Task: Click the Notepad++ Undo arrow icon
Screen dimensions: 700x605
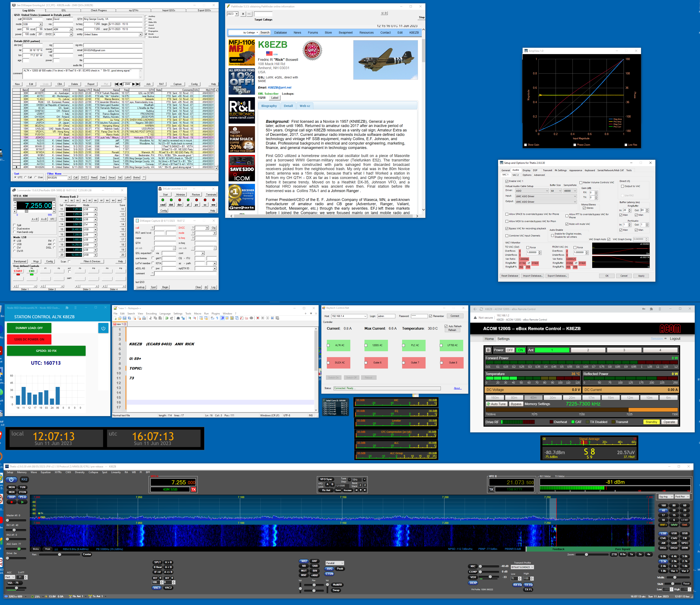Action: [167, 318]
